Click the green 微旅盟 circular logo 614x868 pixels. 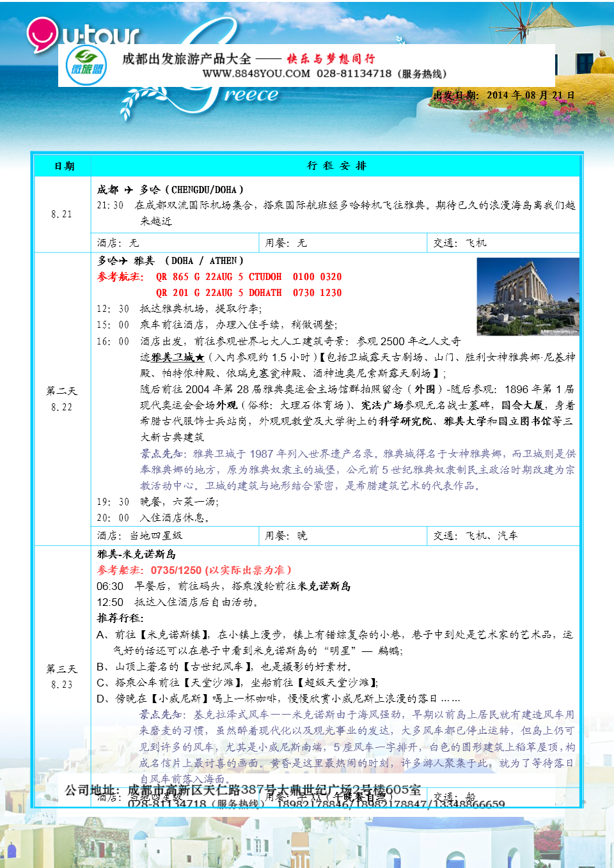coord(86,66)
